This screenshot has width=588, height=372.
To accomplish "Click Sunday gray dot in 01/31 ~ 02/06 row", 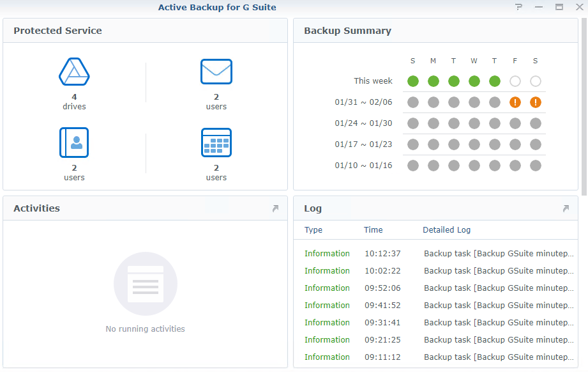I will click(x=413, y=102).
